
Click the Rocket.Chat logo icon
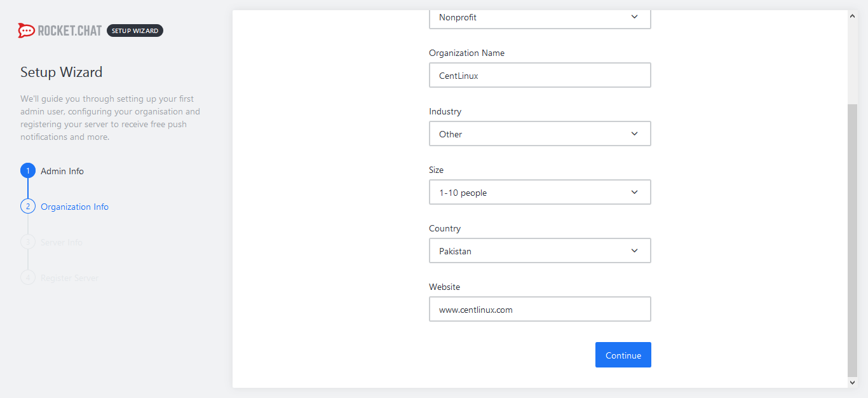[26, 31]
